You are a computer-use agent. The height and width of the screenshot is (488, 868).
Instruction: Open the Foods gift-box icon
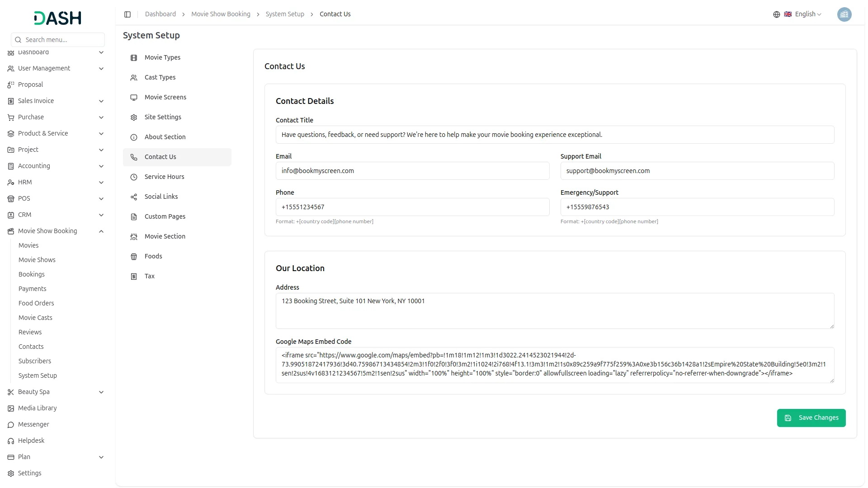point(133,256)
